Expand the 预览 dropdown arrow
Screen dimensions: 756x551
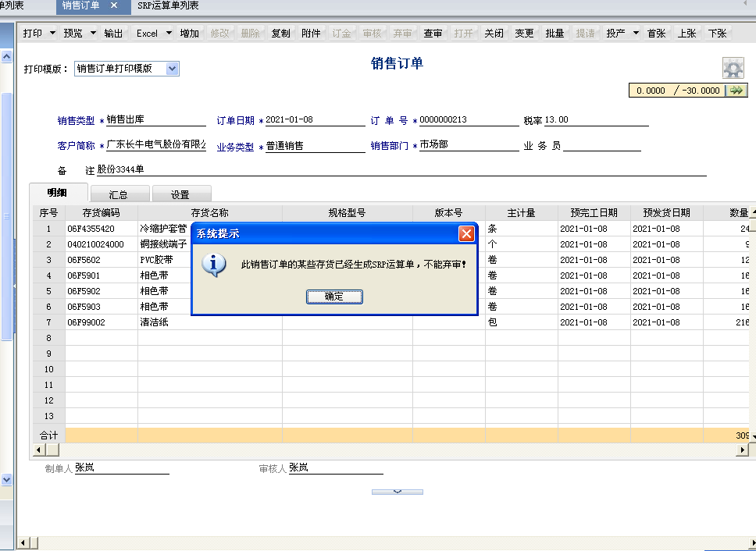coord(93,34)
